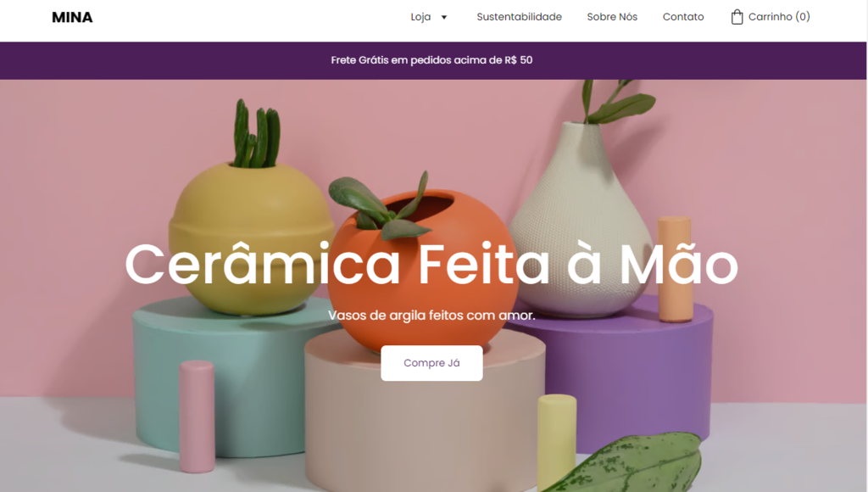
Task: Click the Carrinho (0) label
Action: click(x=779, y=17)
